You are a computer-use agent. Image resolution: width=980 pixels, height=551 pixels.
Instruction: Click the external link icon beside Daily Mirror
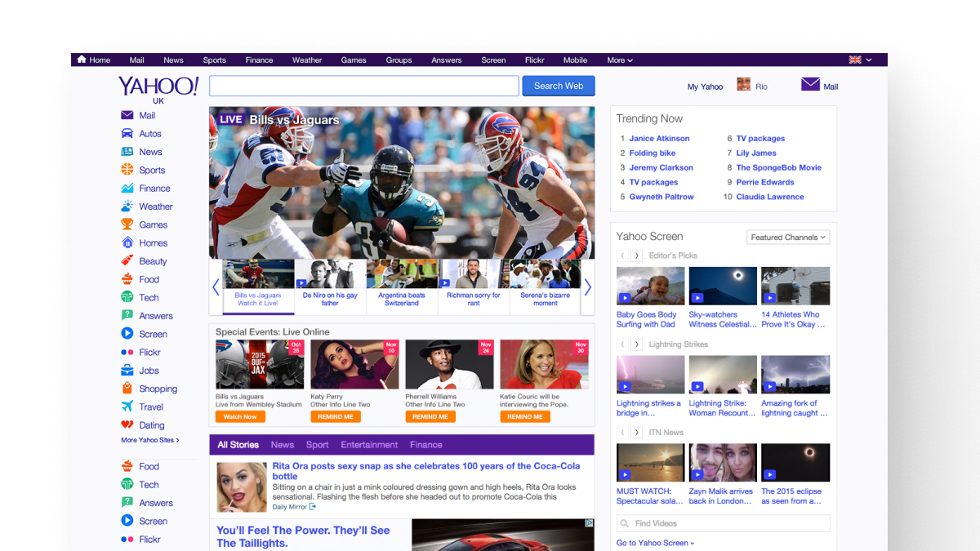click(313, 507)
